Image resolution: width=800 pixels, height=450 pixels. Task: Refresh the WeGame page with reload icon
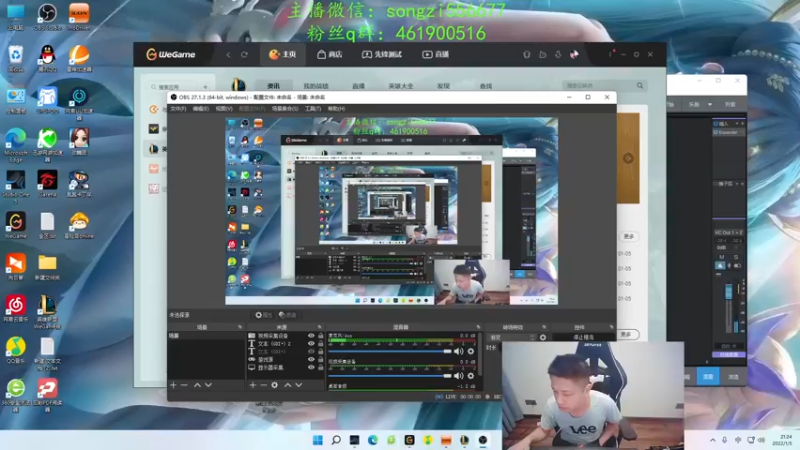[x=244, y=55]
